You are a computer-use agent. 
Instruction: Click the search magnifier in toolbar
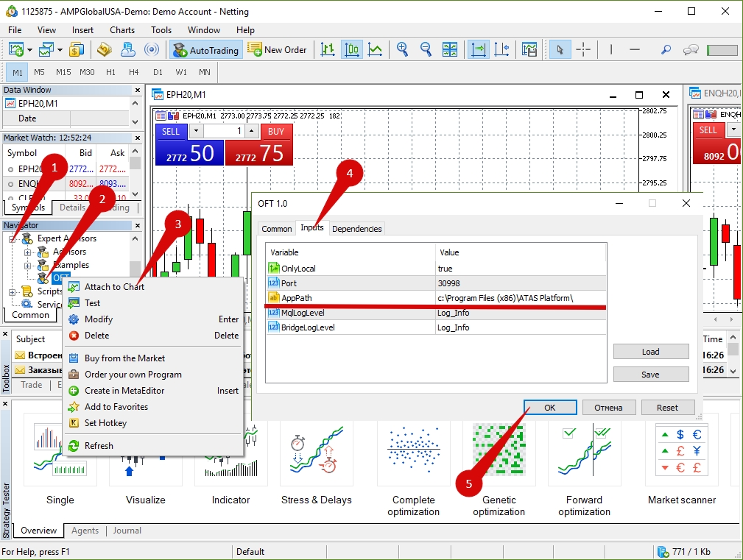click(666, 49)
